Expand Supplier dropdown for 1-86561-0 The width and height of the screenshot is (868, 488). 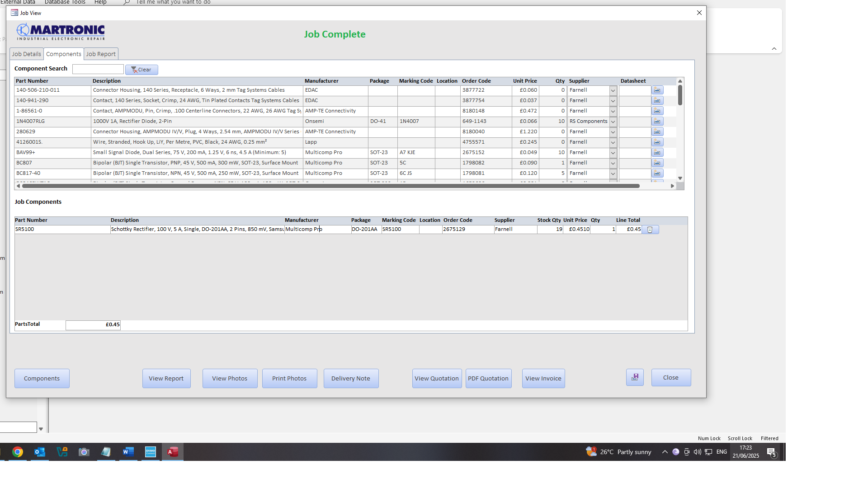(x=613, y=111)
